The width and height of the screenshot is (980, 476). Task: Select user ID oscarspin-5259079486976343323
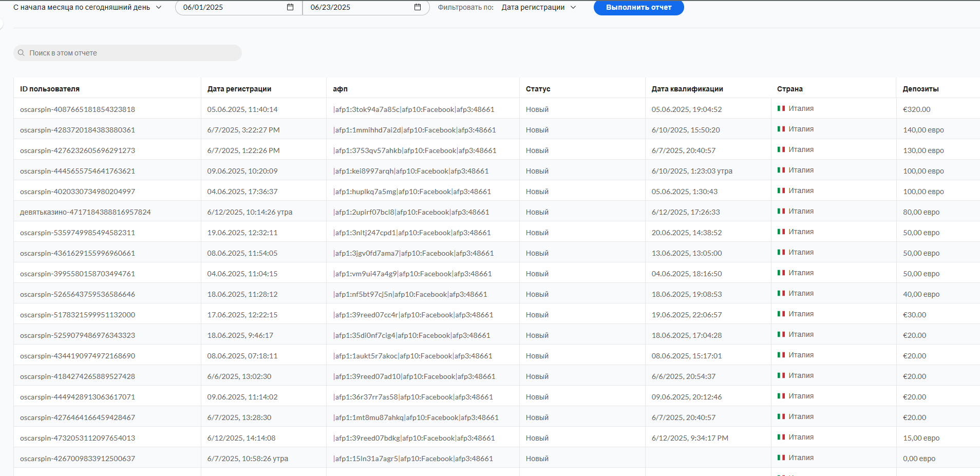[x=78, y=335]
